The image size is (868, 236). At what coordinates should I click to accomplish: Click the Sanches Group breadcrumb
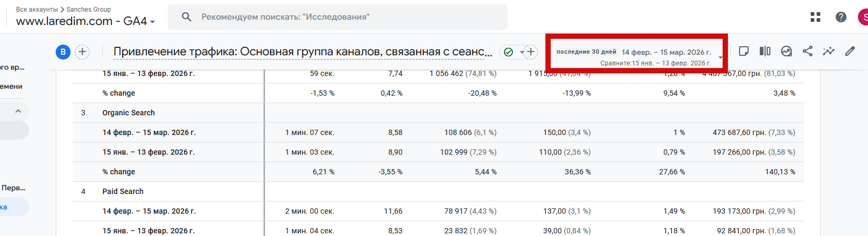89,10
